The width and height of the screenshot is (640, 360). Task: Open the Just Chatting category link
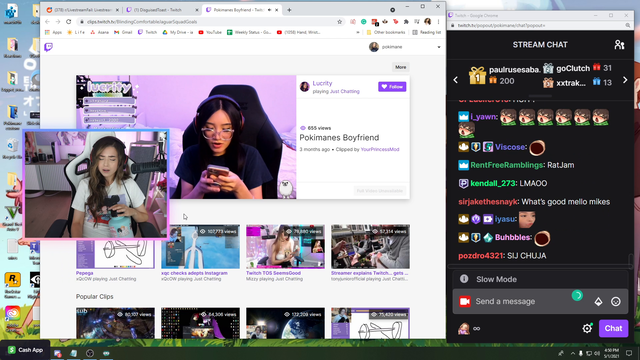[344, 91]
